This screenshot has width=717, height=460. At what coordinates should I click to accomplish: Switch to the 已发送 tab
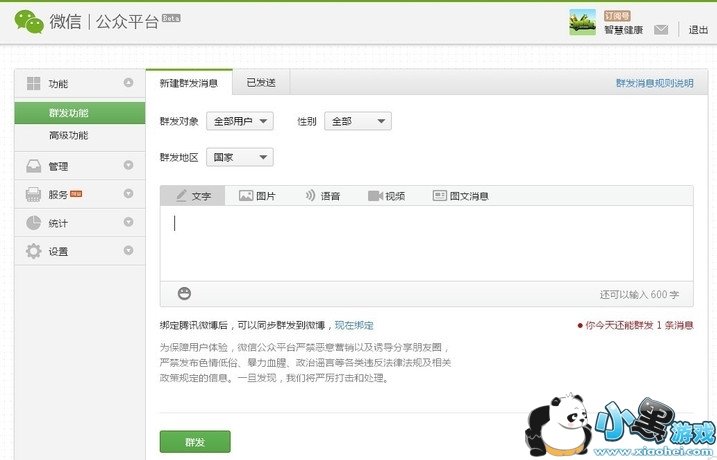click(x=261, y=83)
